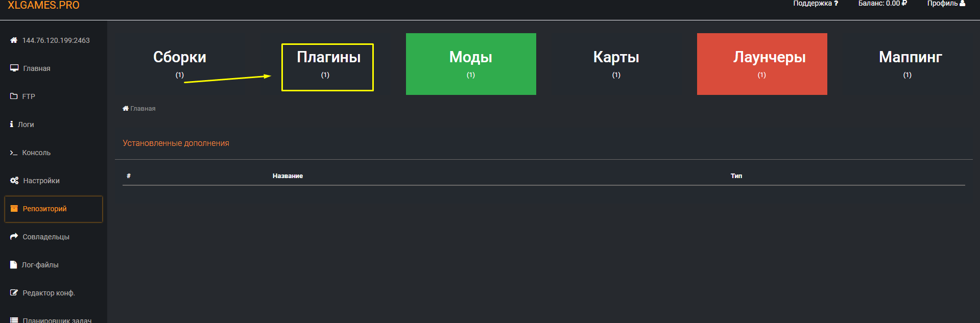
Task: Open the FTP folder section
Action: [29, 96]
